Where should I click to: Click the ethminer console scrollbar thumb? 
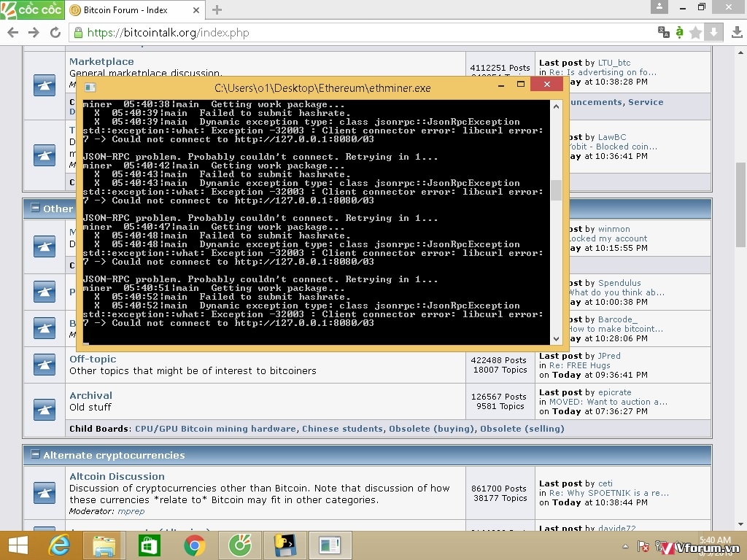pyautogui.click(x=556, y=190)
